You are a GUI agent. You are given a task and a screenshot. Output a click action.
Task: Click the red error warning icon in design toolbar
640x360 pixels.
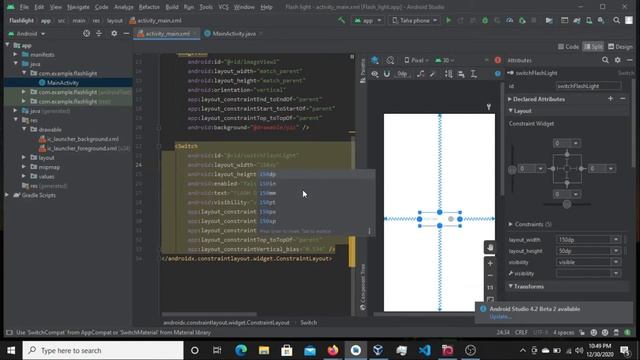point(498,60)
